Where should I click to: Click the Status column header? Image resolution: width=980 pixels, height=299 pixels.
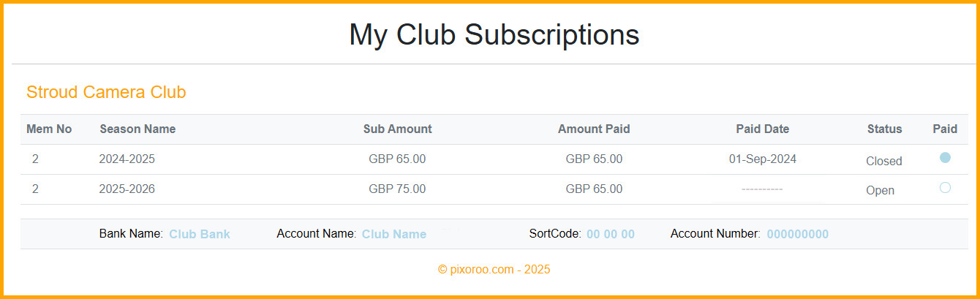point(884,129)
